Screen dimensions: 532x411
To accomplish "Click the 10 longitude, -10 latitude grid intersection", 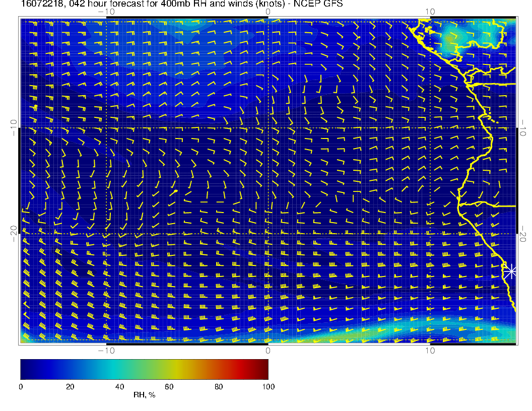I will [x=430, y=127].
